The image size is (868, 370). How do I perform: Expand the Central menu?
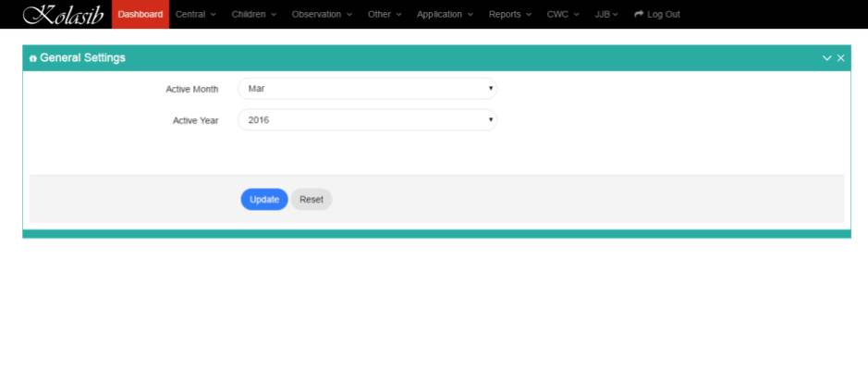tap(195, 15)
